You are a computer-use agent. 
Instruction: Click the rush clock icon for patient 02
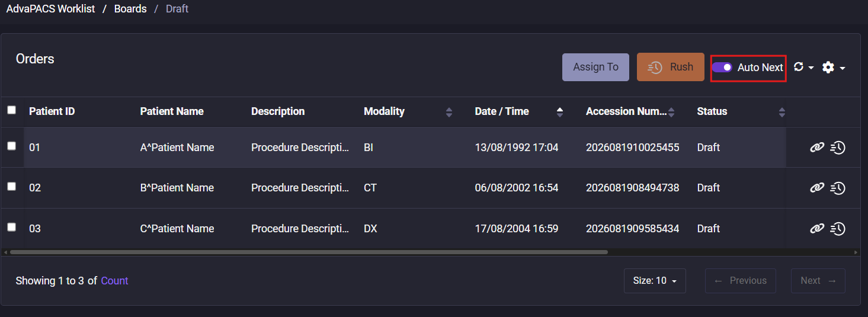838,188
